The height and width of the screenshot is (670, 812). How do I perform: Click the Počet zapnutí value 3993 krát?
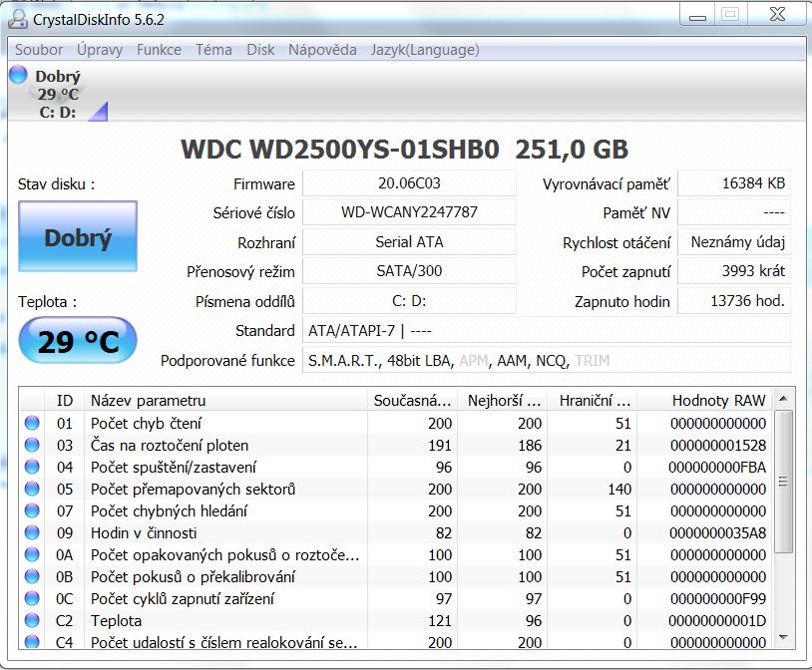(734, 271)
